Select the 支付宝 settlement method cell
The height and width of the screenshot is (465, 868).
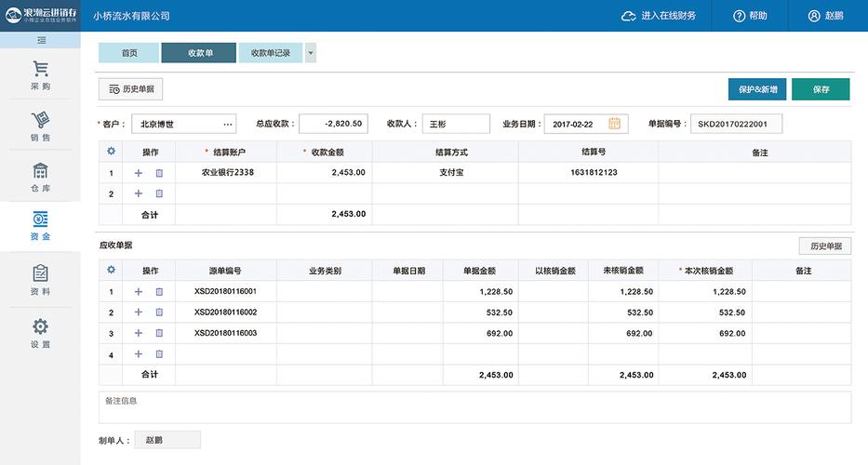[x=445, y=173]
